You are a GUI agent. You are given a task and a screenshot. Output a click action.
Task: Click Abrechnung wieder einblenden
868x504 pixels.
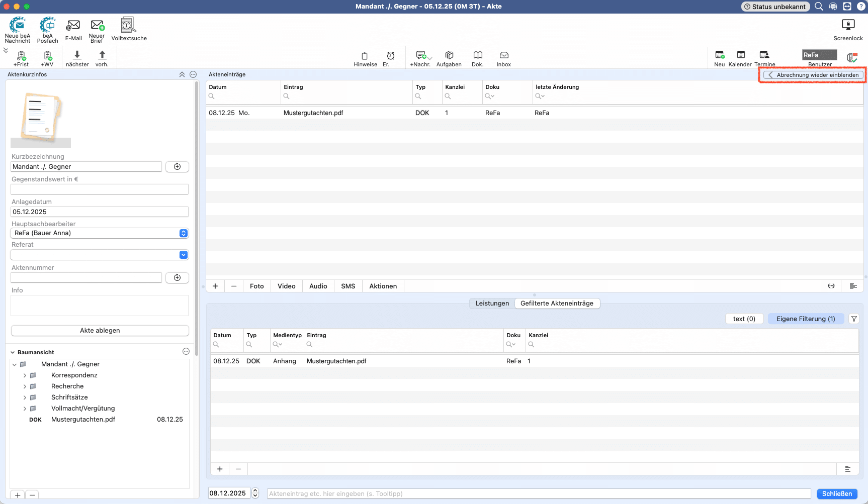point(813,75)
